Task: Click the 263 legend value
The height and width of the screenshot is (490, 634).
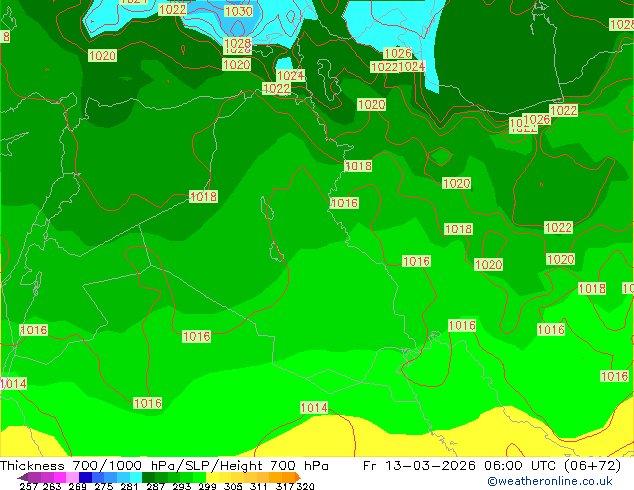Action: tap(51, 486)
